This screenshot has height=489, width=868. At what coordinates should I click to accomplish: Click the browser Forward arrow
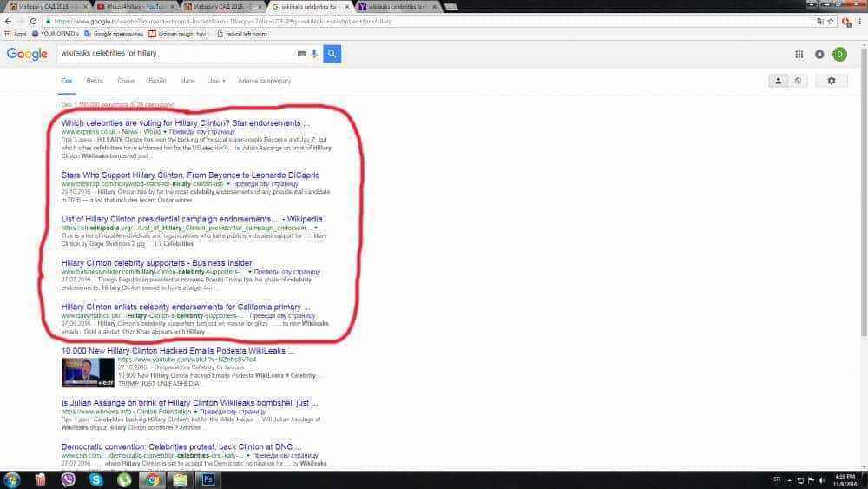(20, 21)
